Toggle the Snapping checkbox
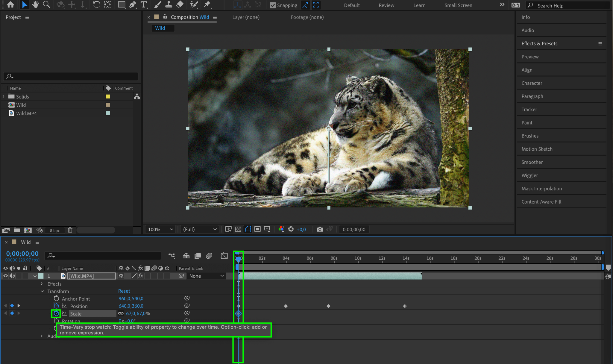The image size is (613, 364). [273, 5]
